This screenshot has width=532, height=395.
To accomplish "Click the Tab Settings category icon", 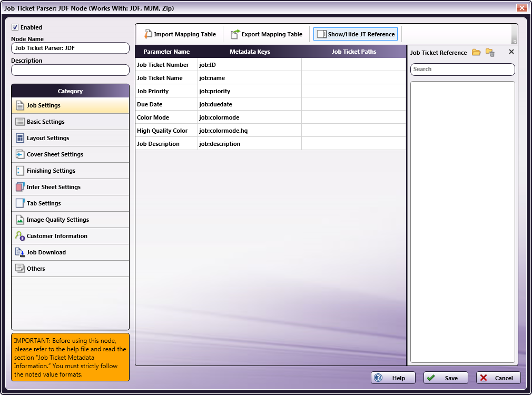I will 20,203.
